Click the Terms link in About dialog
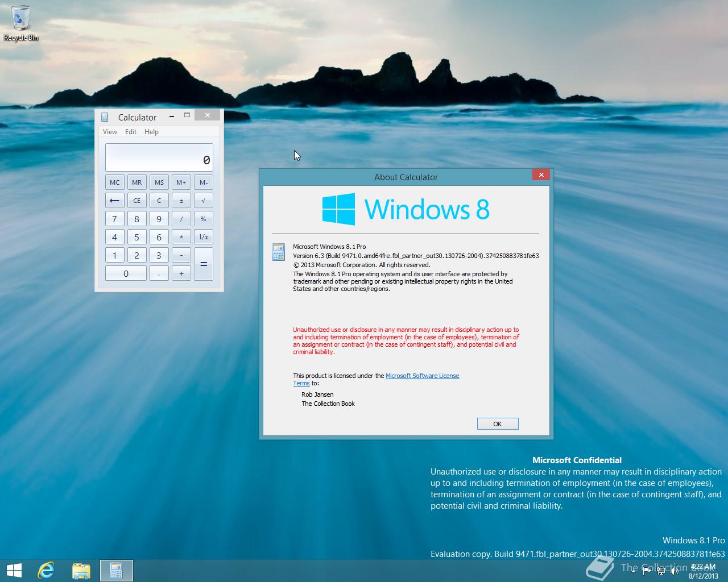728x582 pixels. click(301, 383)
